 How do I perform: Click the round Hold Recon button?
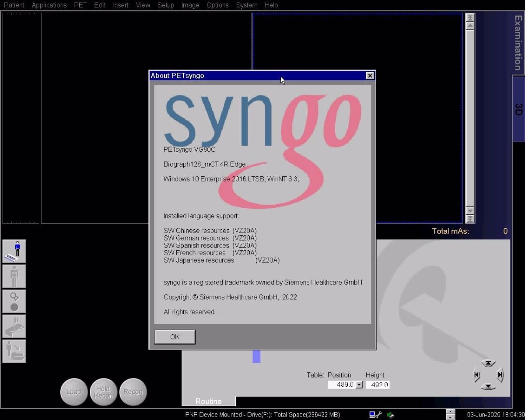(103, 392)
